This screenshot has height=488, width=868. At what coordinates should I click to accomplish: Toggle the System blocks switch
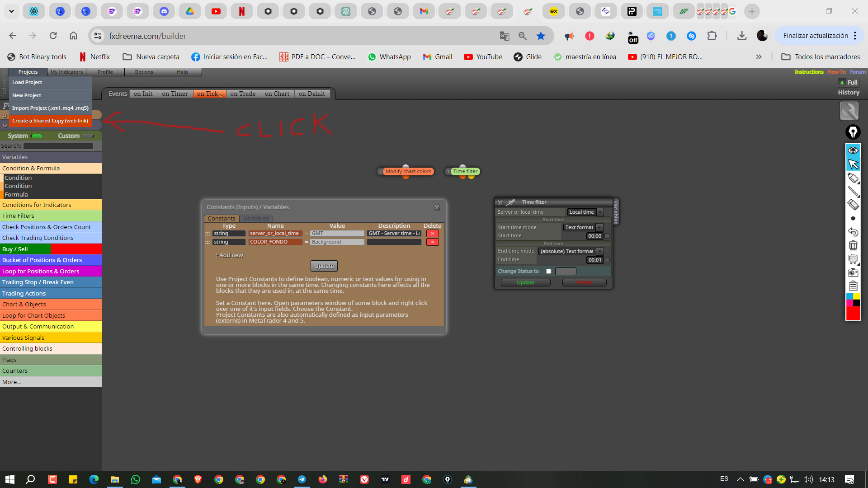coord(37,136)
